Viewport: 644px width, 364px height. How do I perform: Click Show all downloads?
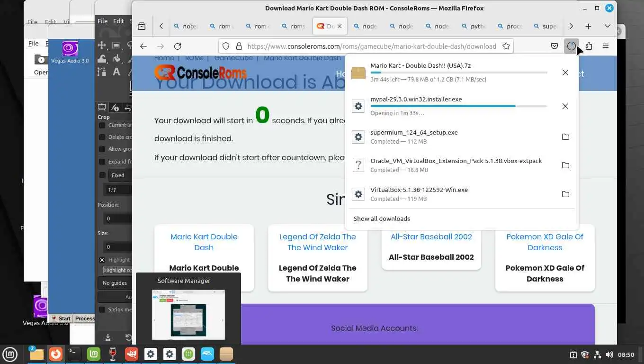pos(382,218)
